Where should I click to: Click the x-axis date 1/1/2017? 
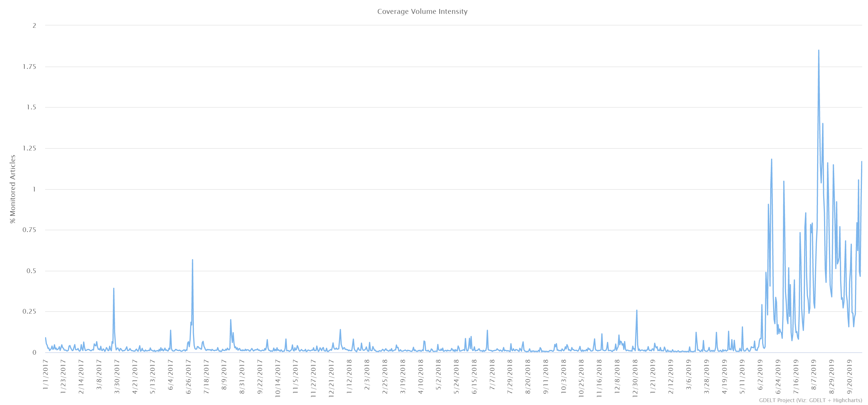[x=46, y=374]
